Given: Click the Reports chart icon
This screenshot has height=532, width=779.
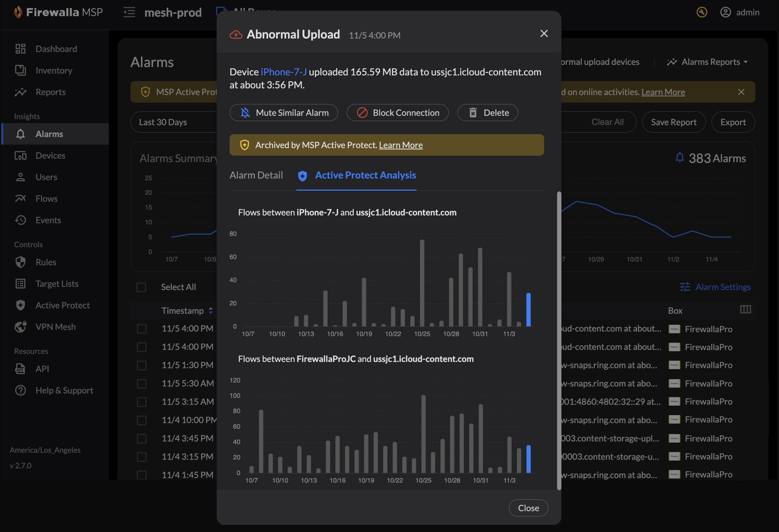Looking at the screenshot, I should 20,92.
